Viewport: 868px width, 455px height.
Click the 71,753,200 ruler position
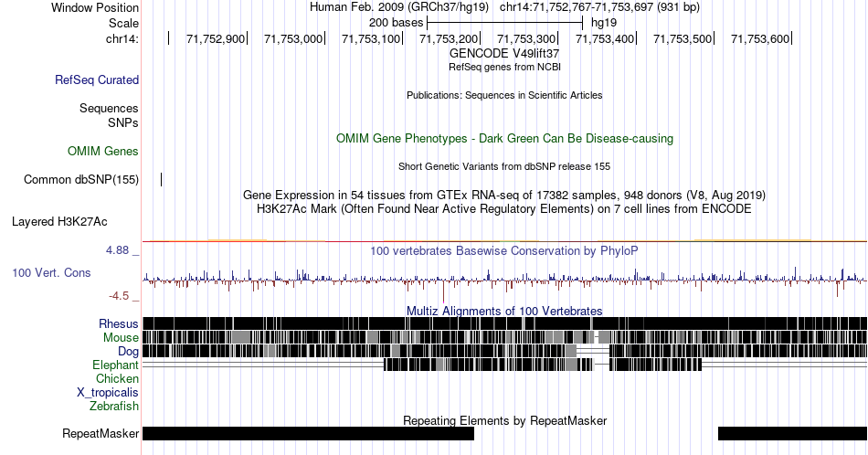449,38
